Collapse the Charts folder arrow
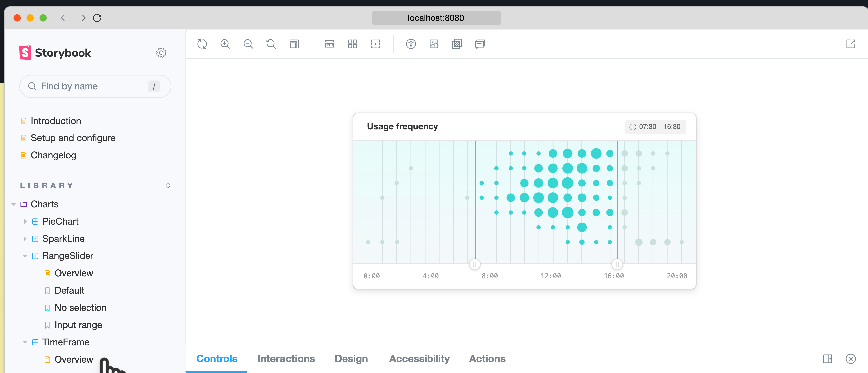The image size is (868, 373). pos(13,204)
